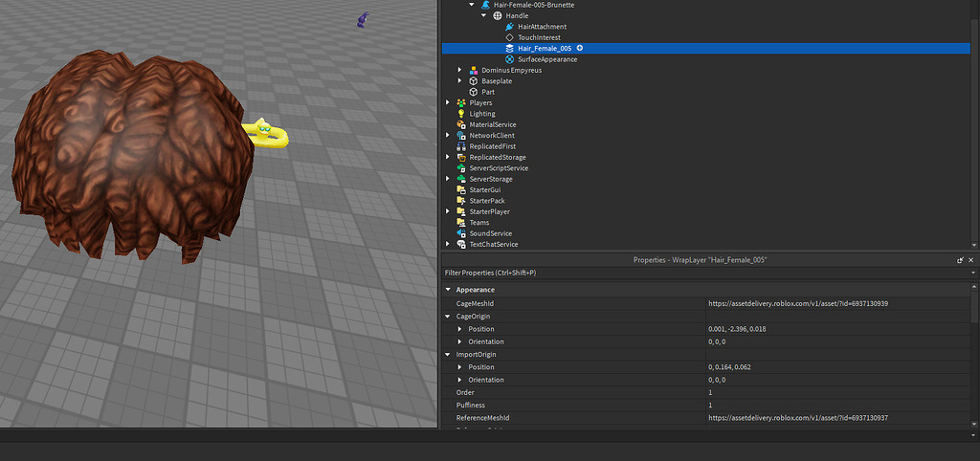Select the SoundService speaker icon
The image size is (980, 461).
point(461,233)
